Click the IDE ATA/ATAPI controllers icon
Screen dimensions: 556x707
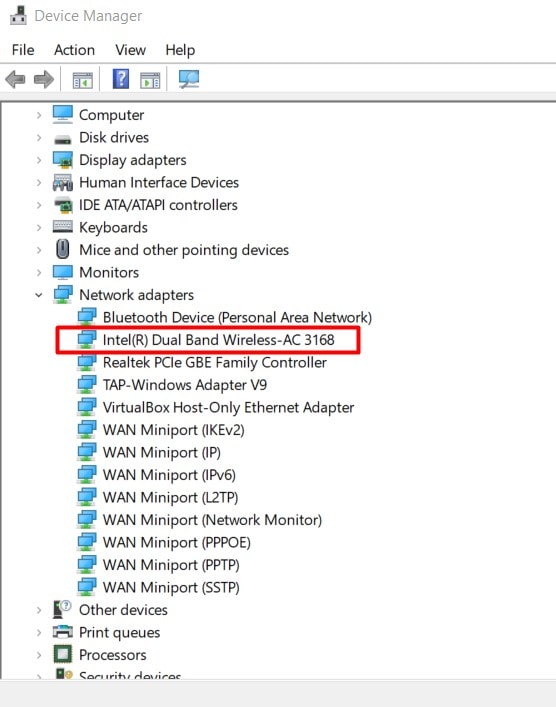63,205
